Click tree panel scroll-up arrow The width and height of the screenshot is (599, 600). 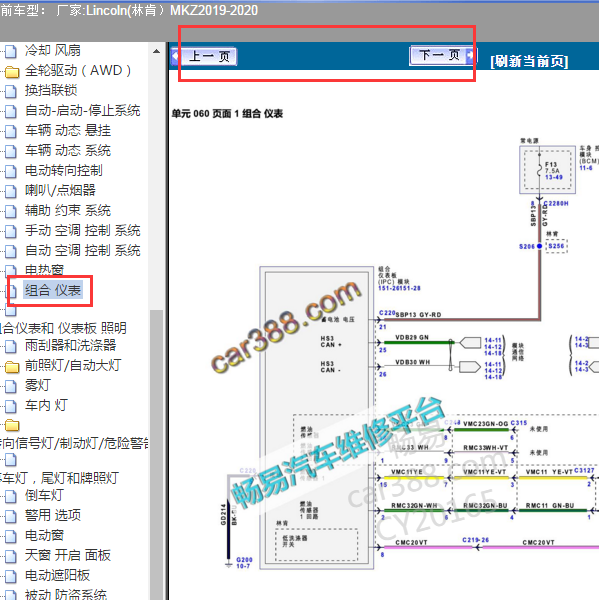tap(156, 51)
